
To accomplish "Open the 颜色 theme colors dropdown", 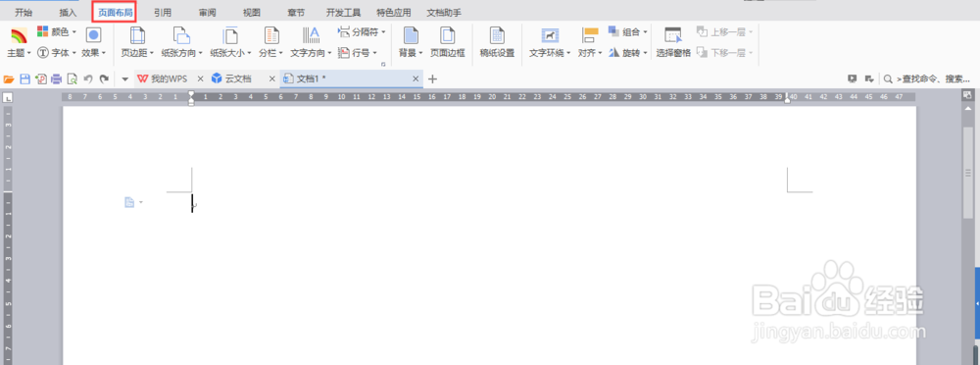I will [x=57, y=31].
